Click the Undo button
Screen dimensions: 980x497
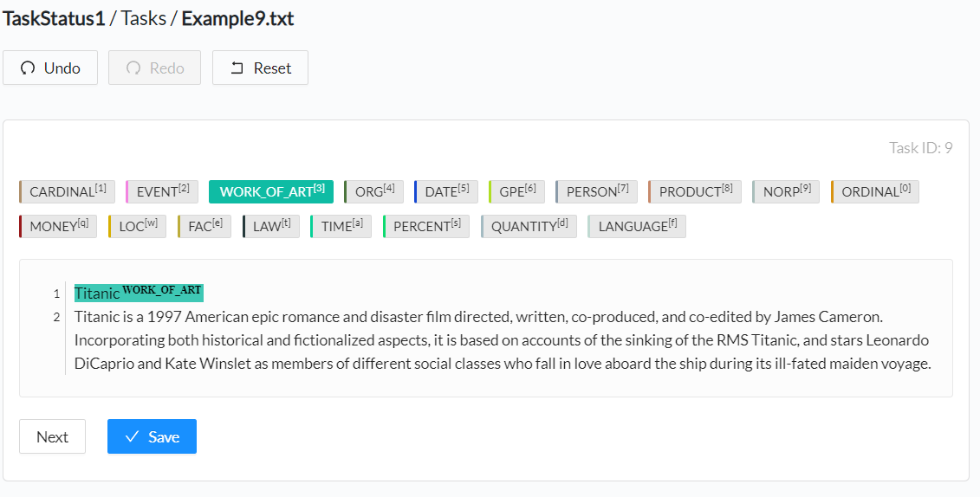tap(50, 68)
